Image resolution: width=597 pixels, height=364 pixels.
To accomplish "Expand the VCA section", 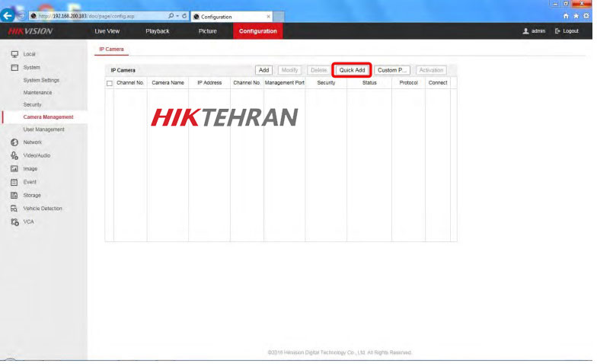I will pos(29,222).
